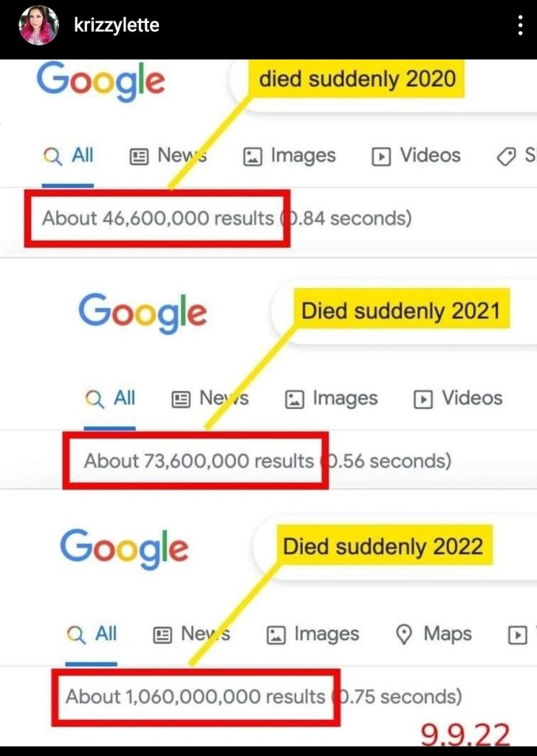Viewport: 537px width, 756px height.
Task: Open Maps tab in third search
Action: (434, 634)
